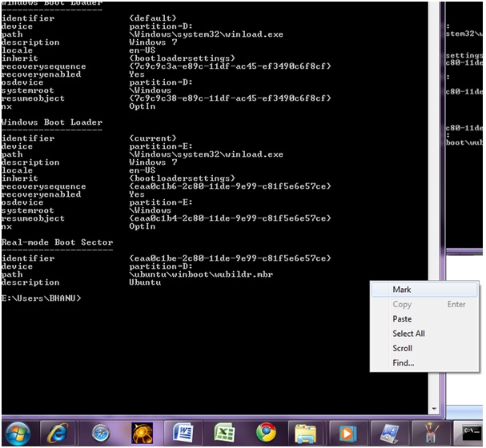Switch to Command Prompt taskbar button

469,433
